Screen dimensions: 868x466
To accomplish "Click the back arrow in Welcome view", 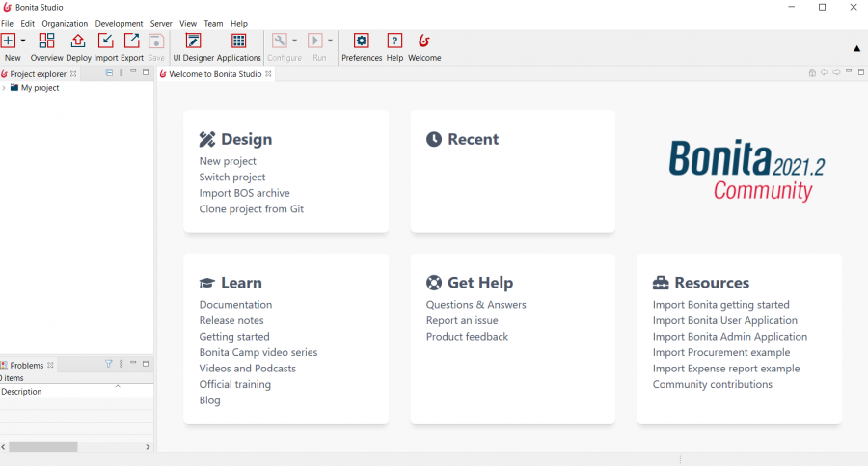I will [x=825, y=72].
